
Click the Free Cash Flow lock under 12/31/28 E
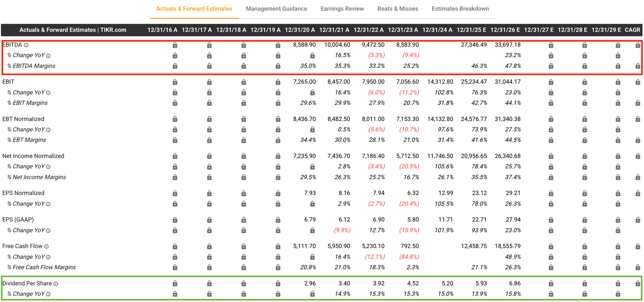pyautogui.click(x=585, y=247)
